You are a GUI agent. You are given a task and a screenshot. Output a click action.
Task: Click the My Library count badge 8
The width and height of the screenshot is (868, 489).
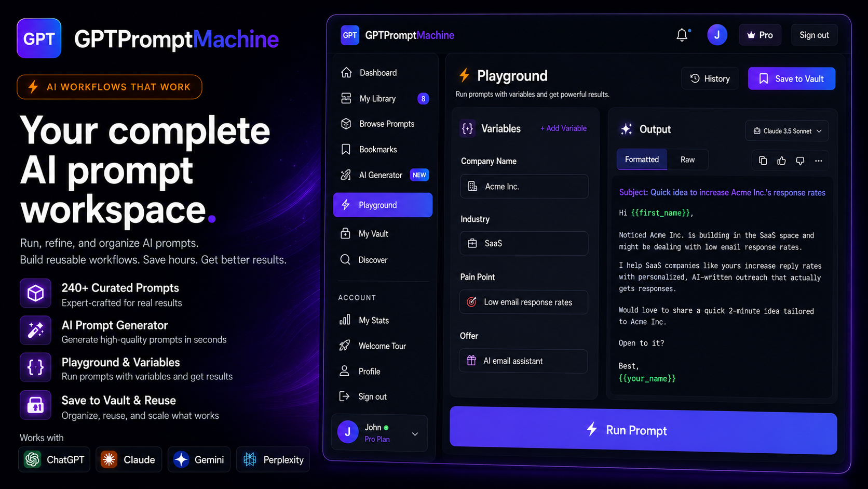[x=423, y=99]
